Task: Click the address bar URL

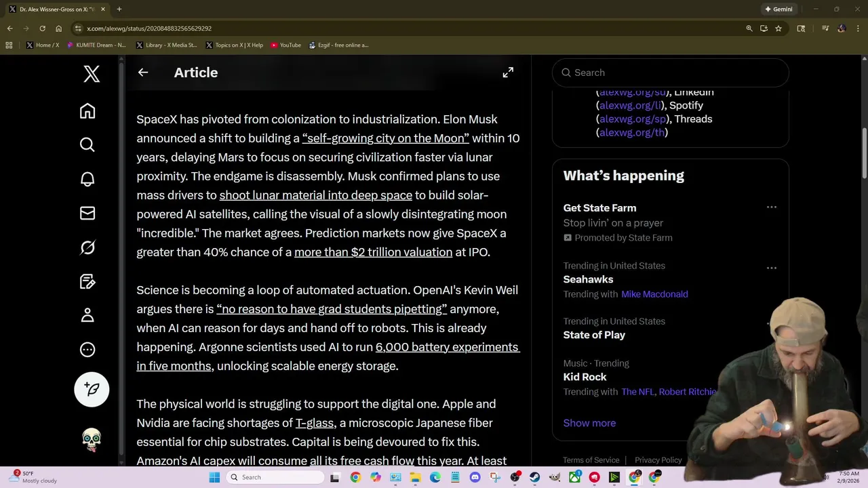Action: [149, 28]
